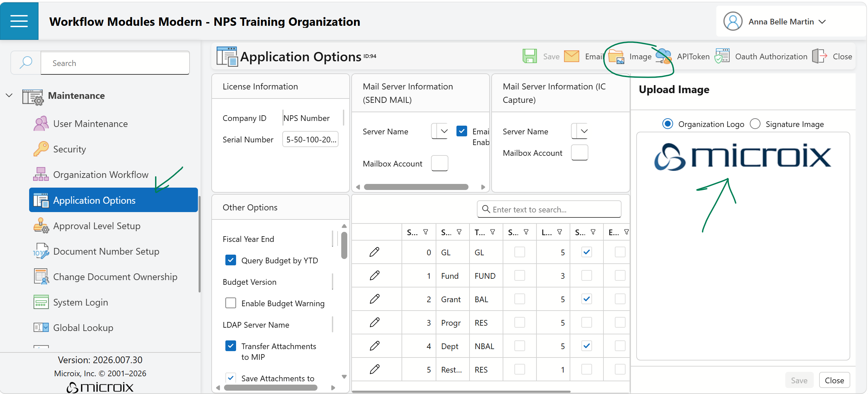Check Enable Budget Warning
This screenshot has width=868, height=394.
point(230,303)
